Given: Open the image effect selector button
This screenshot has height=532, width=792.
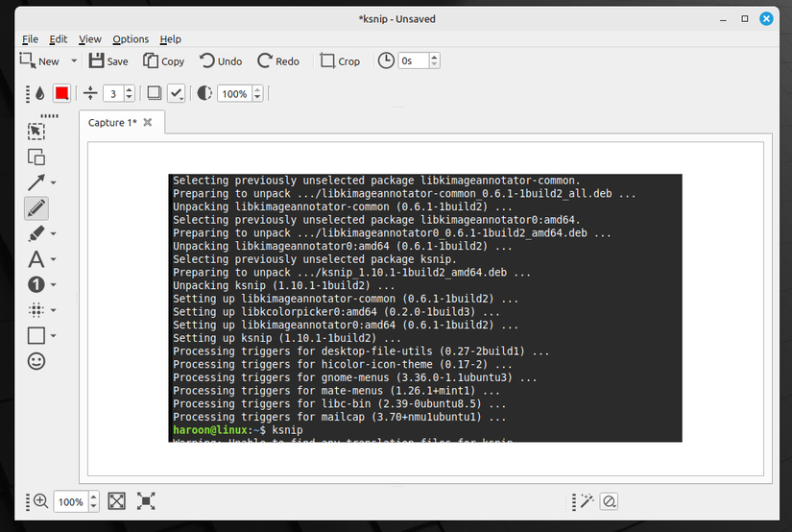Looking at the screenshot, I should point(610,501).
